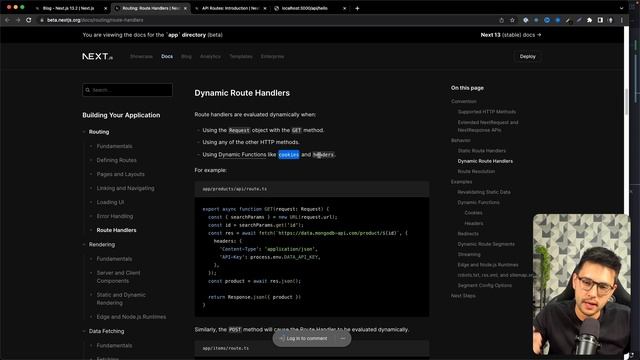Screen dimensions: 640x360
Task: Open the Enterprise nav link
Action: [272, 56]
